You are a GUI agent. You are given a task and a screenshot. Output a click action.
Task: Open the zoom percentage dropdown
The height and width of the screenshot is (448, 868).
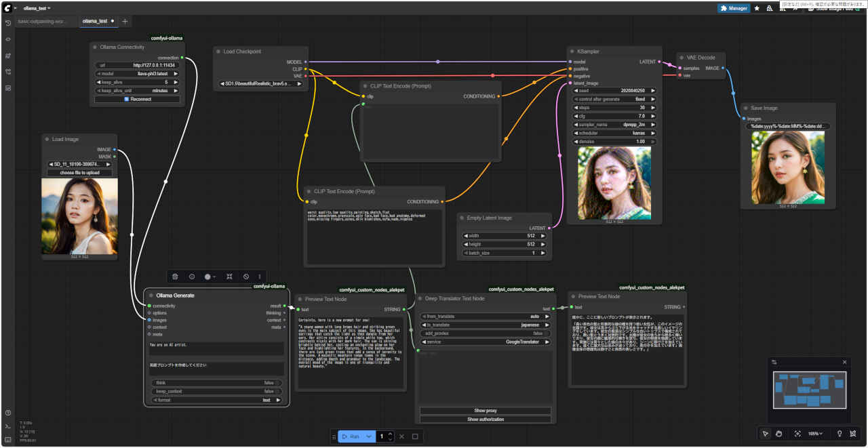click(x=815, y=434)
